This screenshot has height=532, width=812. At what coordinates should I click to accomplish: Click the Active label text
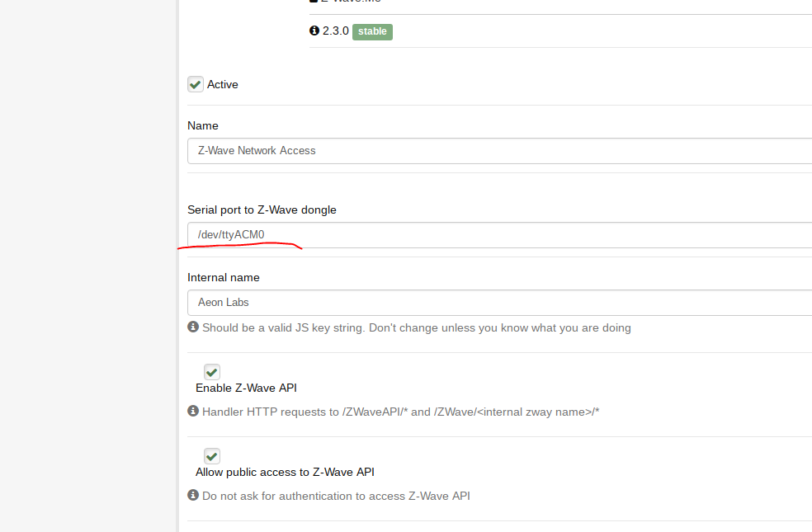point(223,84)
